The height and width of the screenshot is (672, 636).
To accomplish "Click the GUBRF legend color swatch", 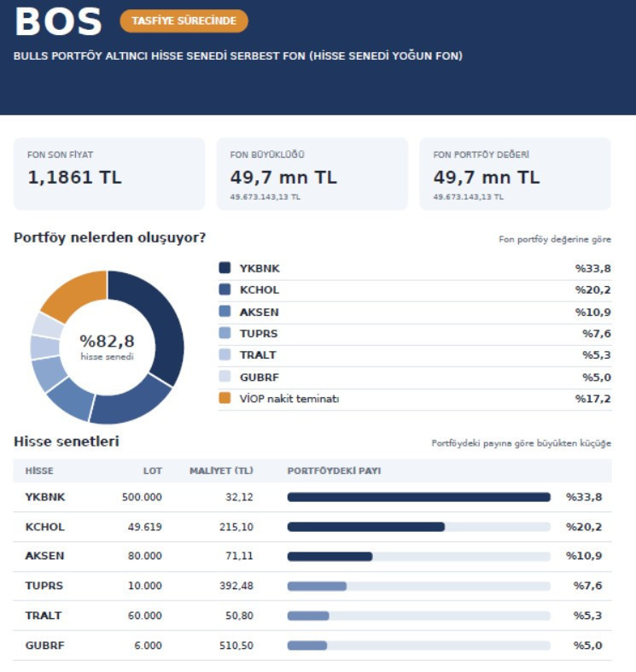I will [x=225, y=377].
